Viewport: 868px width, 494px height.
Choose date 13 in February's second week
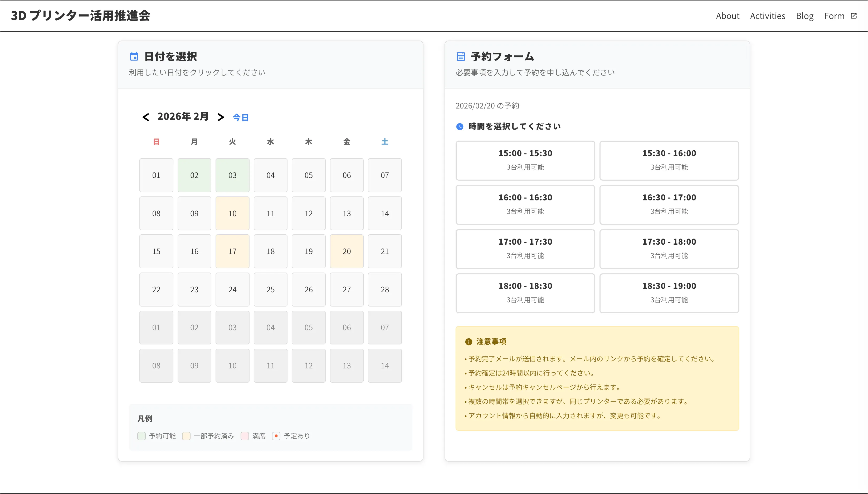347,213
